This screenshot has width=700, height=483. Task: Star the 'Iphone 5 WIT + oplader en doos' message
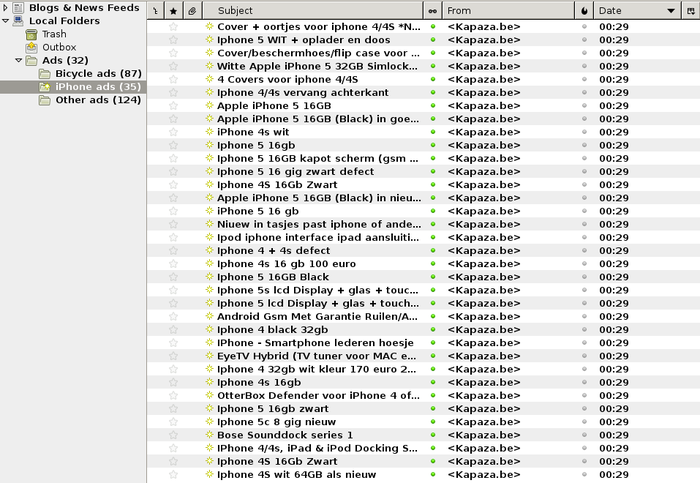coord(173,40)
